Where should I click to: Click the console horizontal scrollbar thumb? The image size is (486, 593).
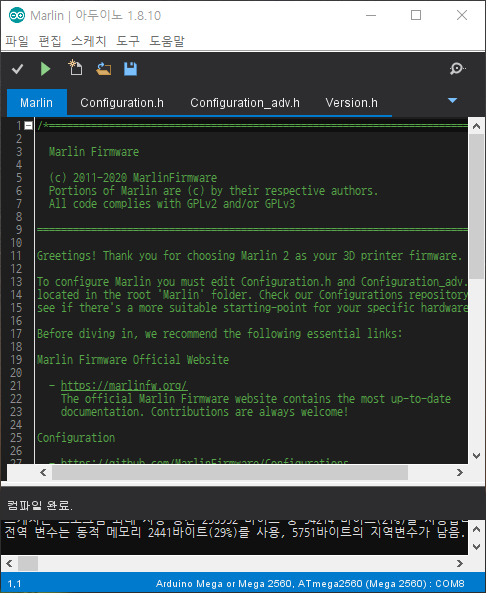28,564
